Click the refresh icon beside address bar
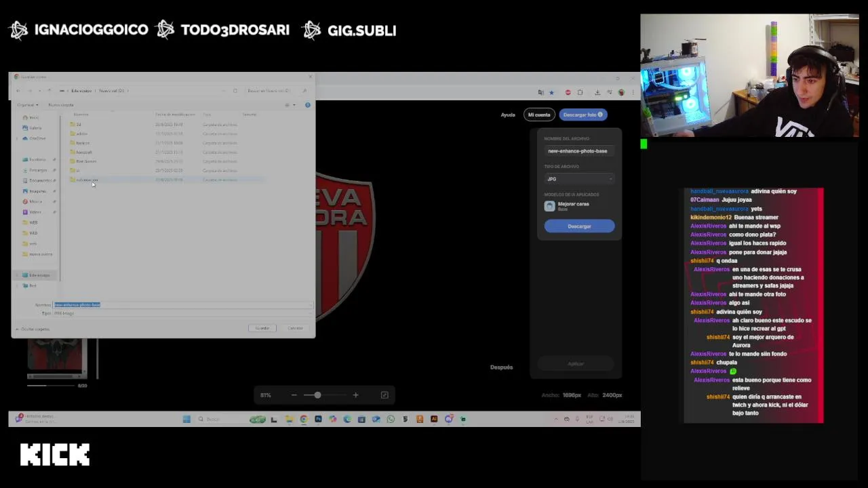This screenshot has width=868, height=488. coord(235,90)
